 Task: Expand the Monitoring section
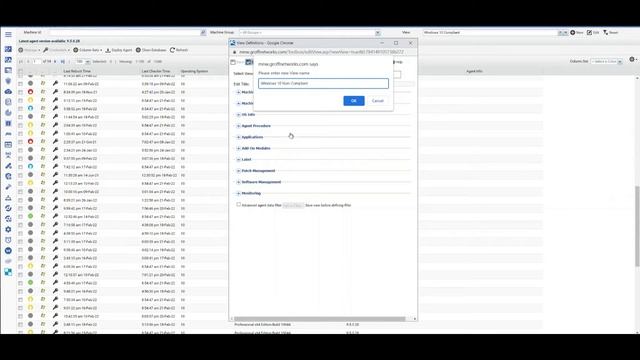[238, 193]
